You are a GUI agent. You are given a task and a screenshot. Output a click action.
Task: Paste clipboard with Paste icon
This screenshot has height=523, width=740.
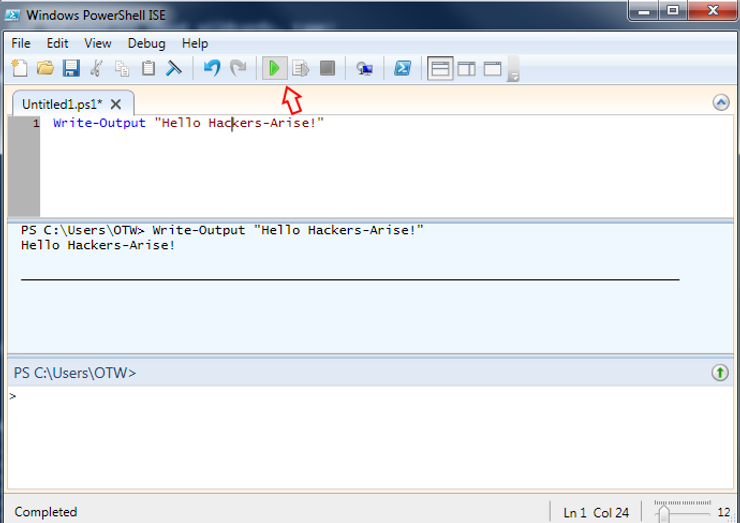148,68
